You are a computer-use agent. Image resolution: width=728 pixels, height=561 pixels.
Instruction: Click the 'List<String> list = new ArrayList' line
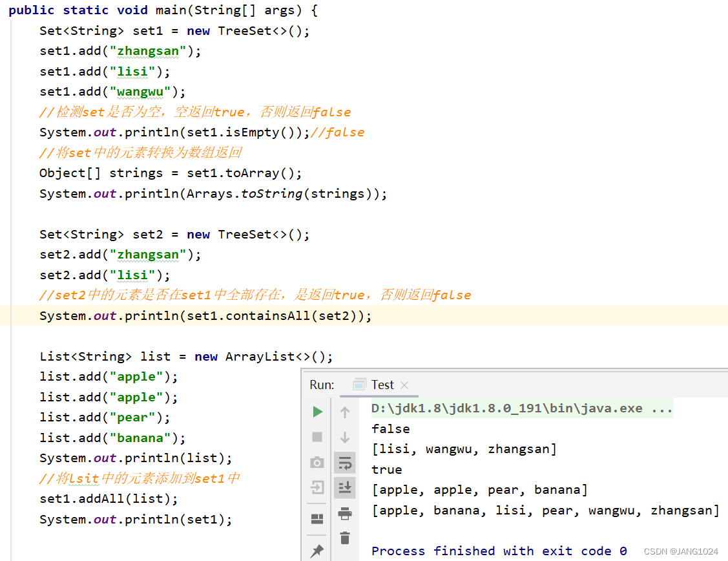pos(186,357)
